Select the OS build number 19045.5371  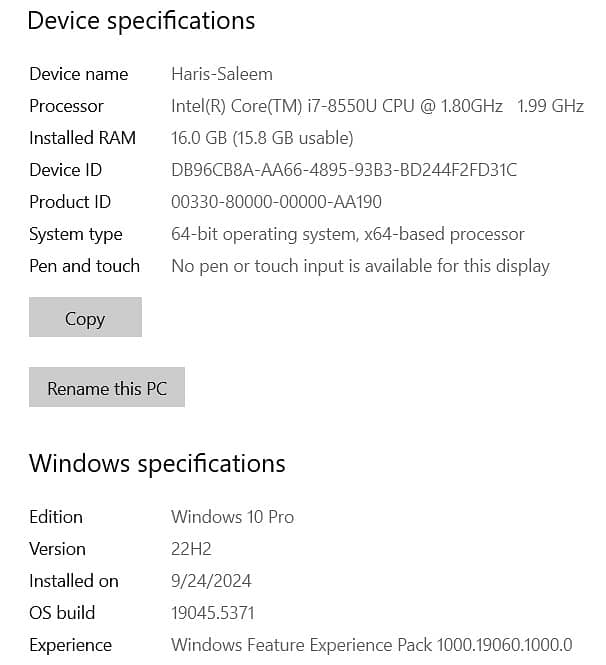point(212,613)
